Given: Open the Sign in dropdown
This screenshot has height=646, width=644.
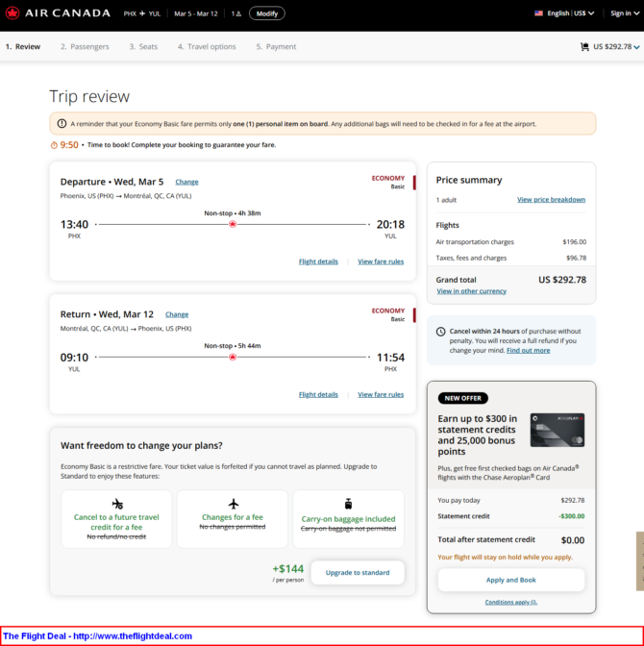Looking at the screenshot, I should [x=625, y=13].
